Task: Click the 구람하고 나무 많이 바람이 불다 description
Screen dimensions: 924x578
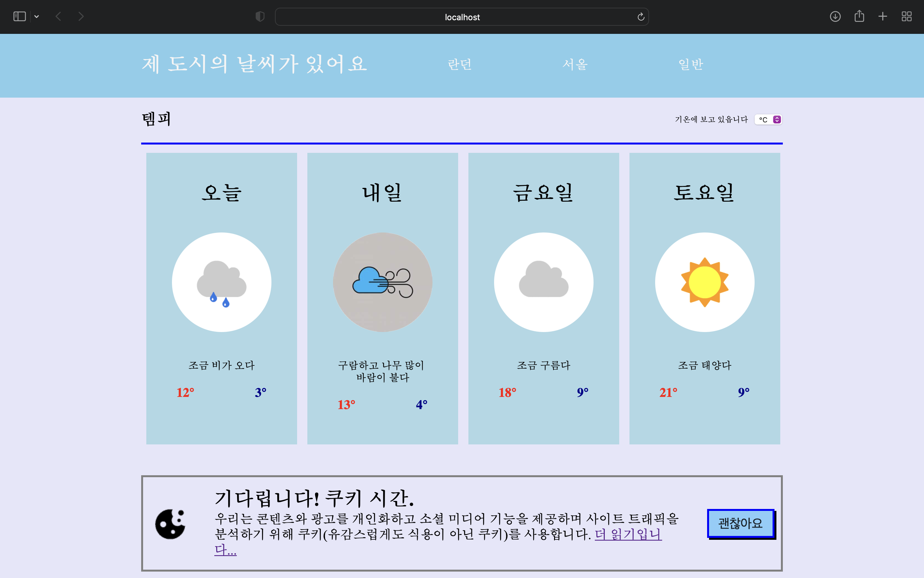Action: coord(382,372)
